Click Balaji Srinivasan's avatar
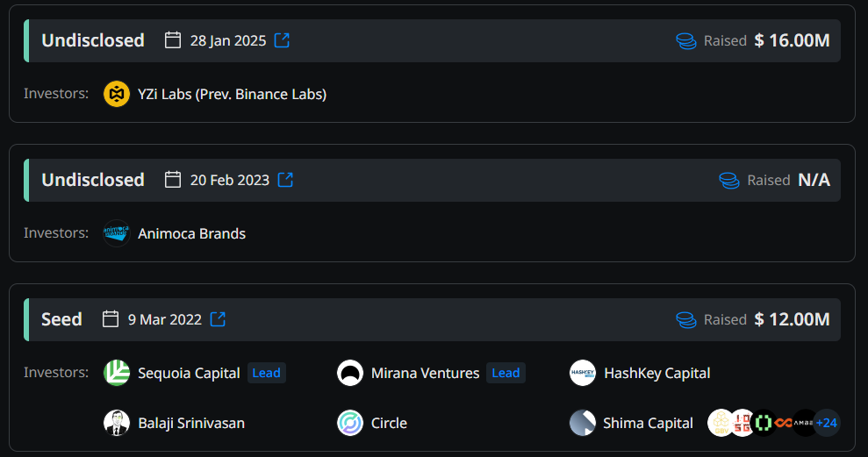 point(117,423)
